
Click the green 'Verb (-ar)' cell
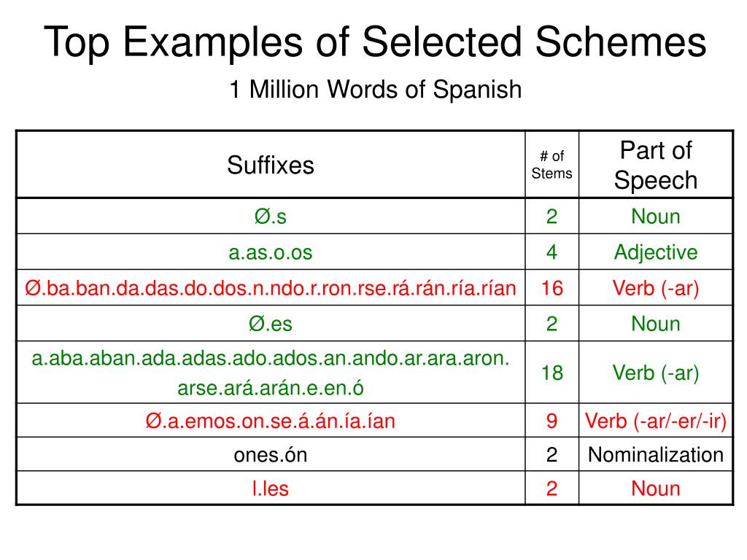pos(656,373)
